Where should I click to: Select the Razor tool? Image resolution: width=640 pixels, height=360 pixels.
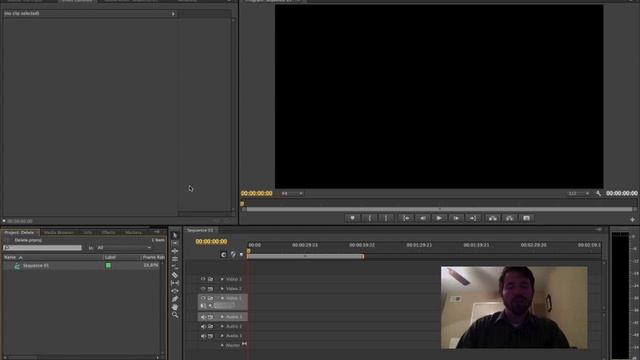click(x=175, y=275)
